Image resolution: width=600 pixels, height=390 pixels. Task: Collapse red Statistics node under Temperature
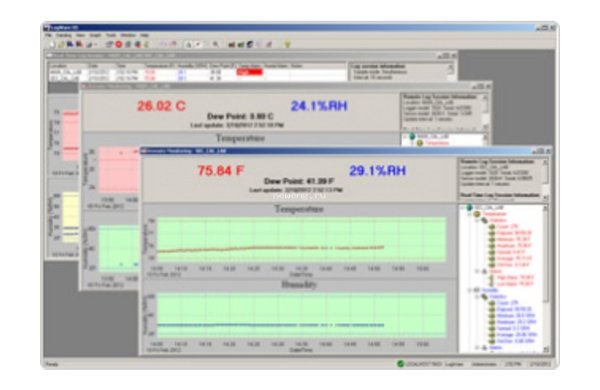coord(477,221)
